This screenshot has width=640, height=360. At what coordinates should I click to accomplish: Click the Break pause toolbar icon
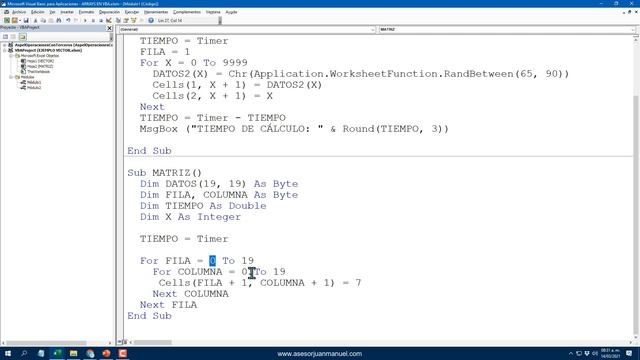tap(93, 20)
